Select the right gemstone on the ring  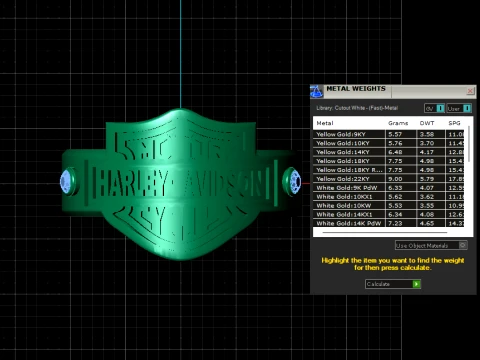click(295, 182)
